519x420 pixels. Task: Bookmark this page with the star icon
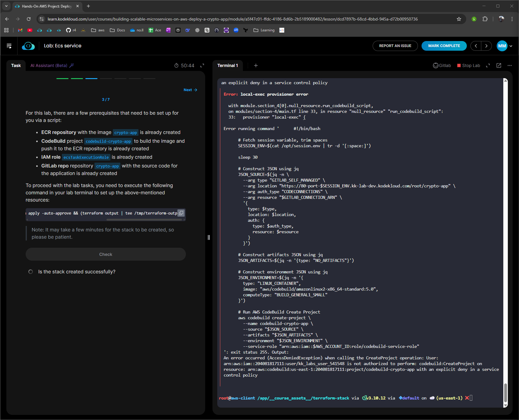[x=459, y=19]
